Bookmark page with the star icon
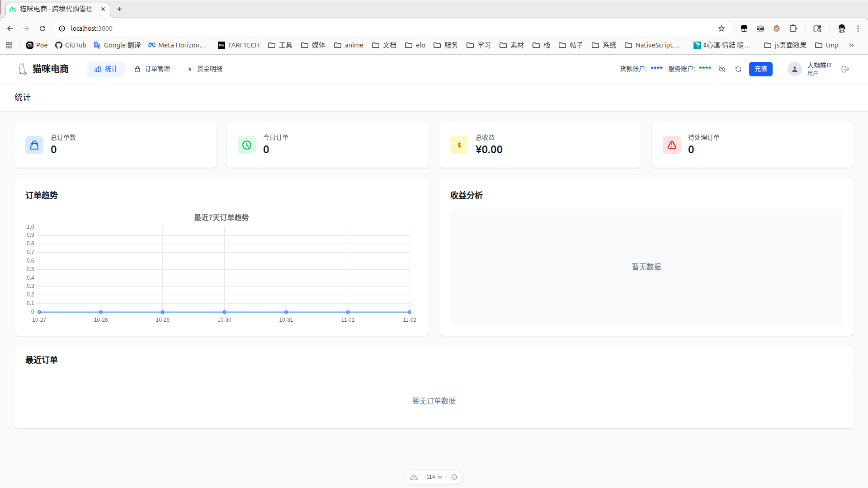The width and height of the screenshot is (868, 488). point(722,28)
